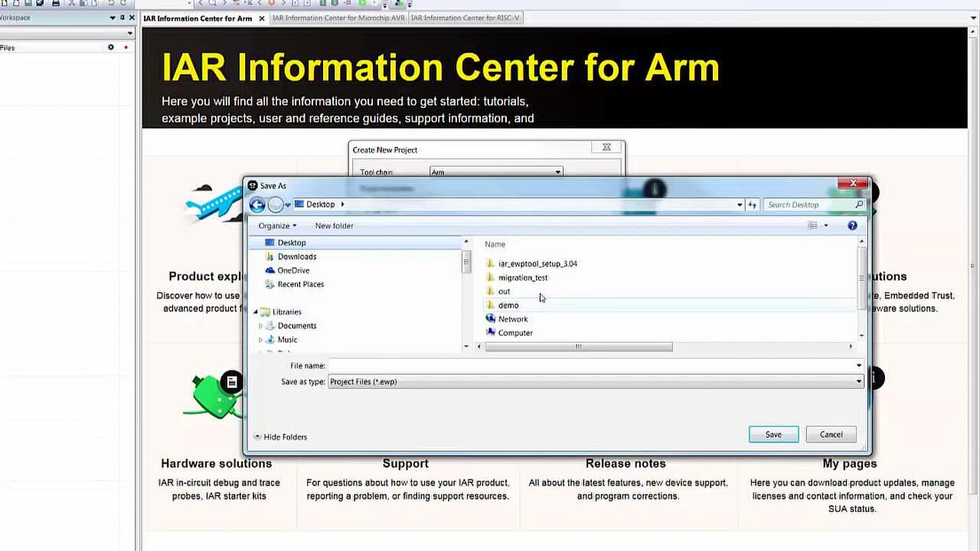Image resolution: width=980 pixels, height=551 pixels.
Task: Select the Network item in file list
Action: coord(512,319)
